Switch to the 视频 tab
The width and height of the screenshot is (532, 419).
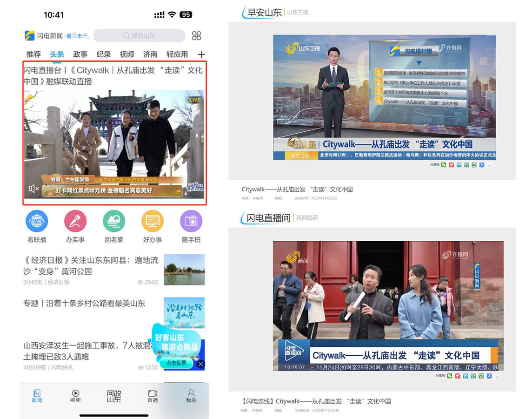(x=127, y=54)
